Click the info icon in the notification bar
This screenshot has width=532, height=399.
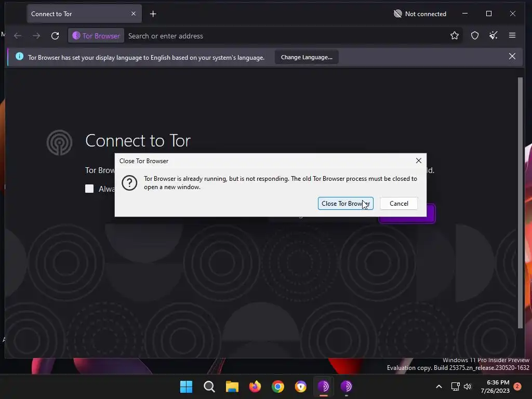coord(20,56)
